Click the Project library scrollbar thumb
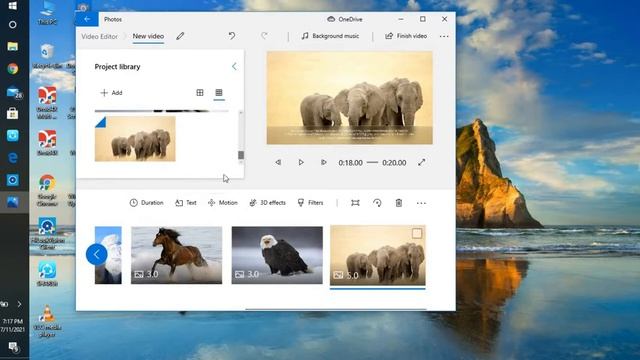This screenshot has width=640, height=360. pyautogui.click(x=241, y=155)
